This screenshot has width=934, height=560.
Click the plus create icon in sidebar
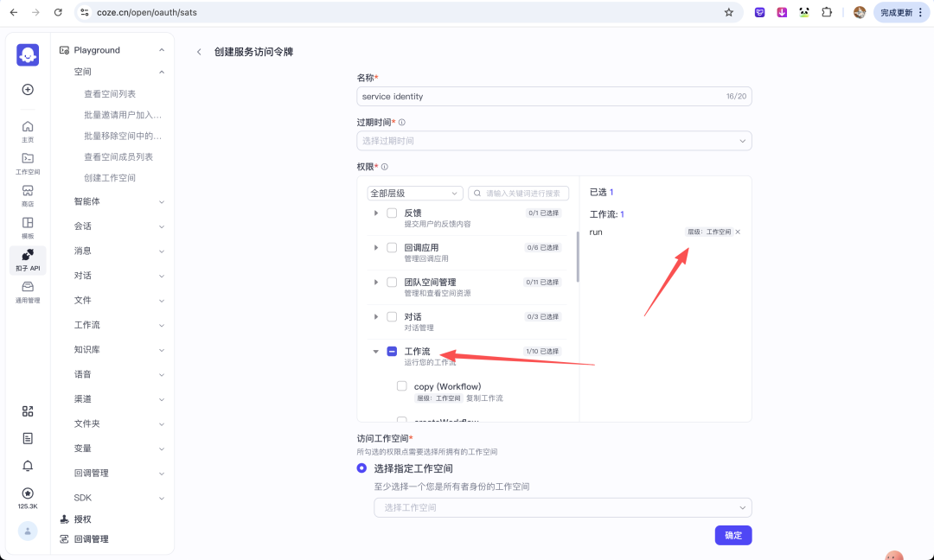point(28,90)
